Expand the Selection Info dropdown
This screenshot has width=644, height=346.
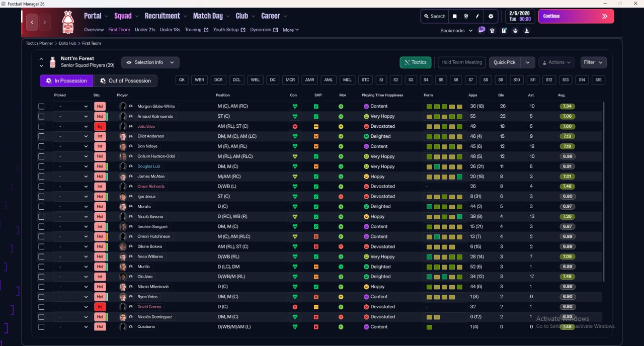pos(150,62)
